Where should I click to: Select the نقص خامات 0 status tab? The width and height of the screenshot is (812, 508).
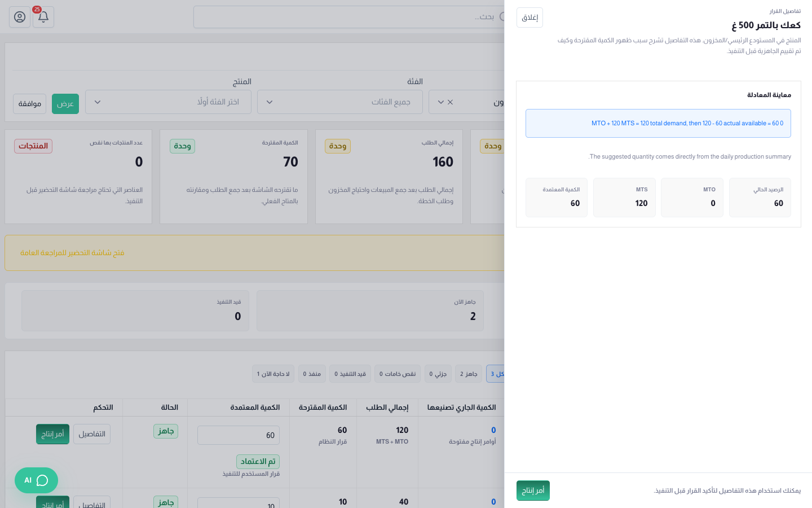point(398,374)
